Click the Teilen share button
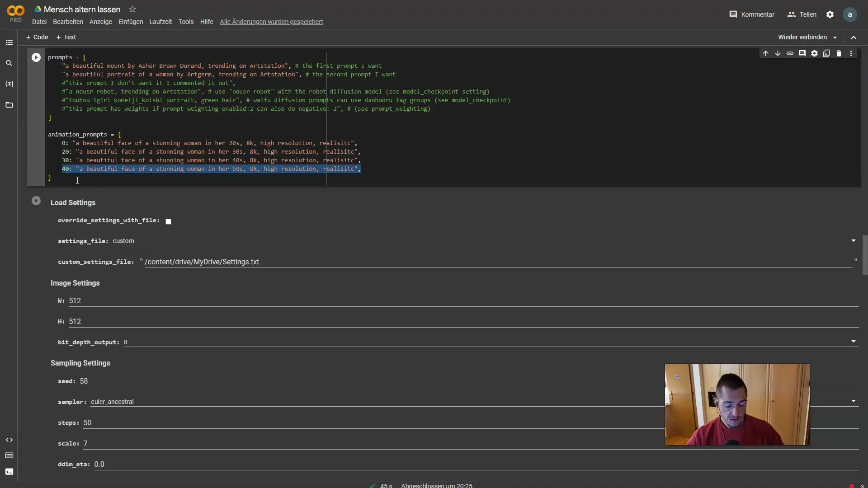The image size is (868, 488). click(802, 14)
